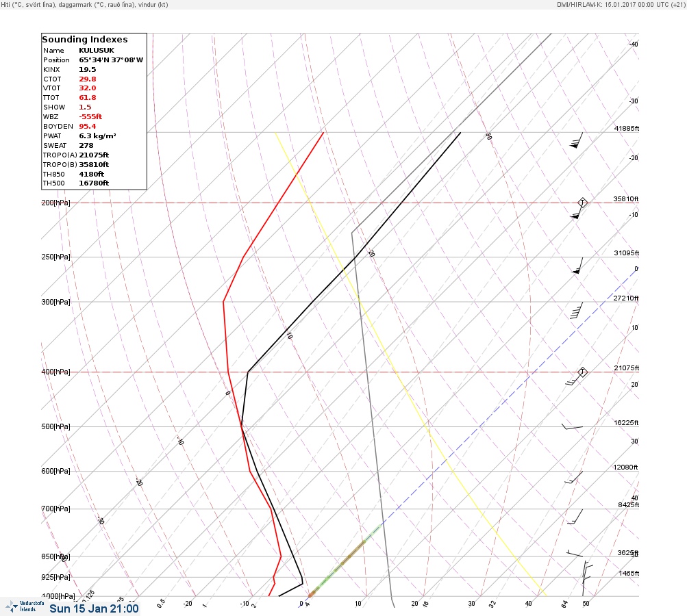Click the TROPO(A) value in the index table
Screen dimensions: 687x616
[94, 155]
